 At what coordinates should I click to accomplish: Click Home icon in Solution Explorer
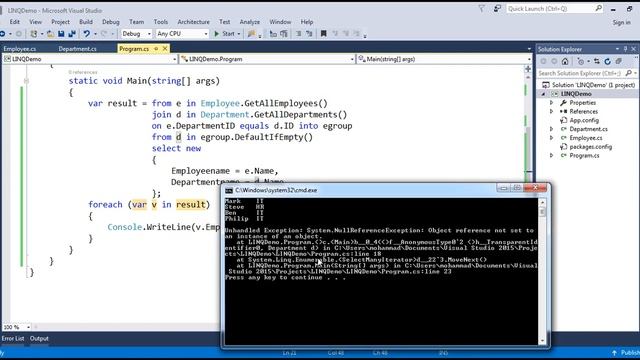tap(565, 62)
